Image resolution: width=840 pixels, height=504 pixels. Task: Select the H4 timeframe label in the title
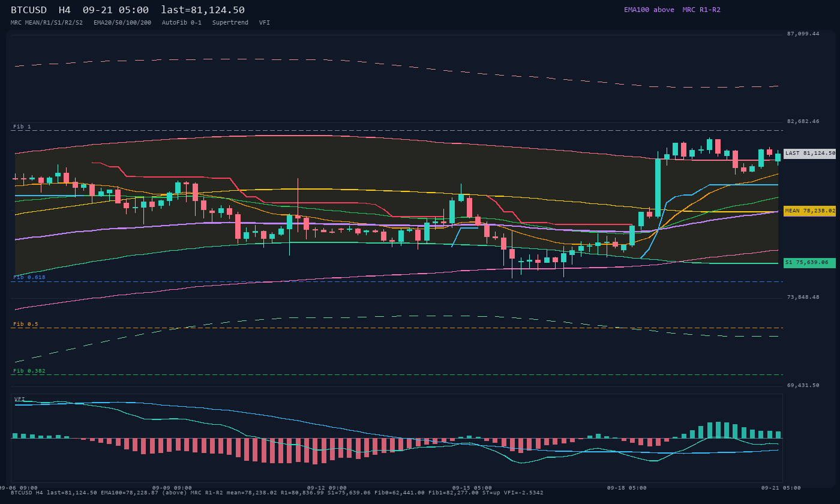pos(65,10)
